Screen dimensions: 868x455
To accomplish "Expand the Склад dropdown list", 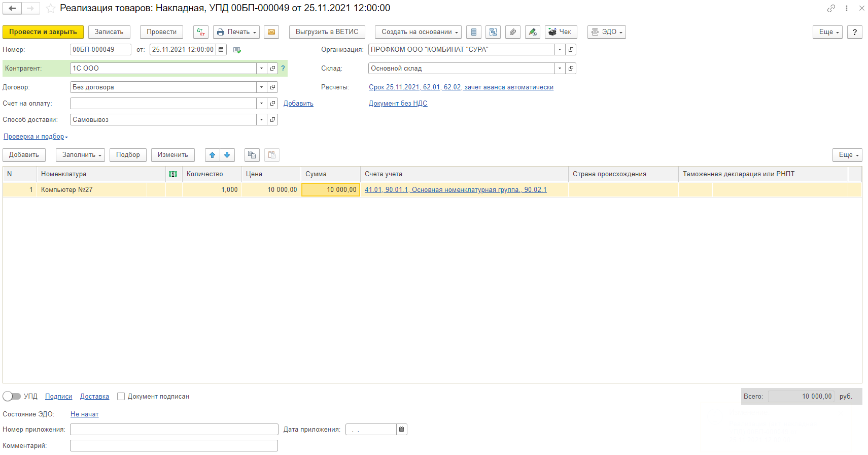I will click(560, 69).
